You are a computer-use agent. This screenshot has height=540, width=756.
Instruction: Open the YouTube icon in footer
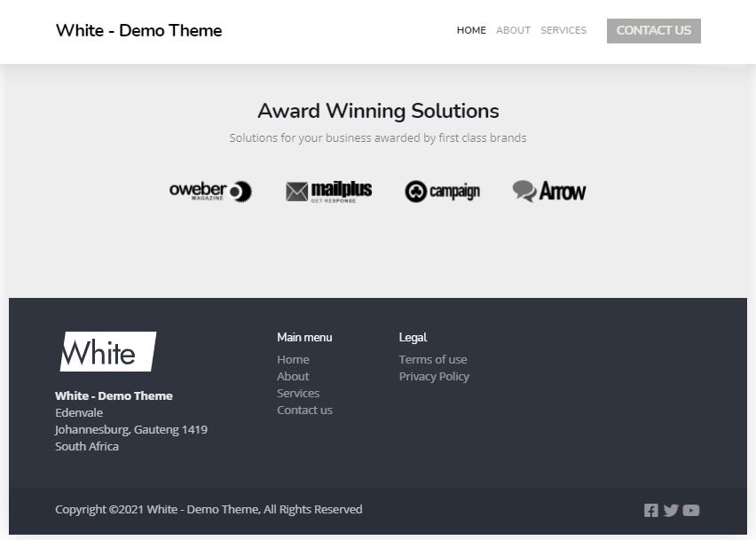[691, 510]
